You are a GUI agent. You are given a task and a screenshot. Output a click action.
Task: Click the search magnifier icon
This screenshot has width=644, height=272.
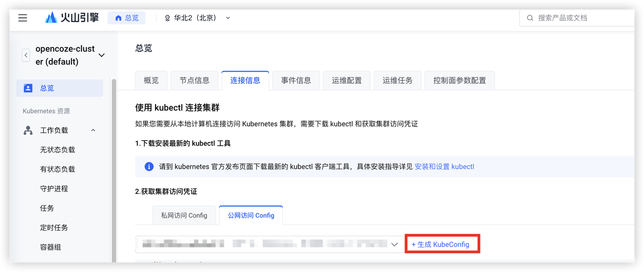tap(530, 18)
